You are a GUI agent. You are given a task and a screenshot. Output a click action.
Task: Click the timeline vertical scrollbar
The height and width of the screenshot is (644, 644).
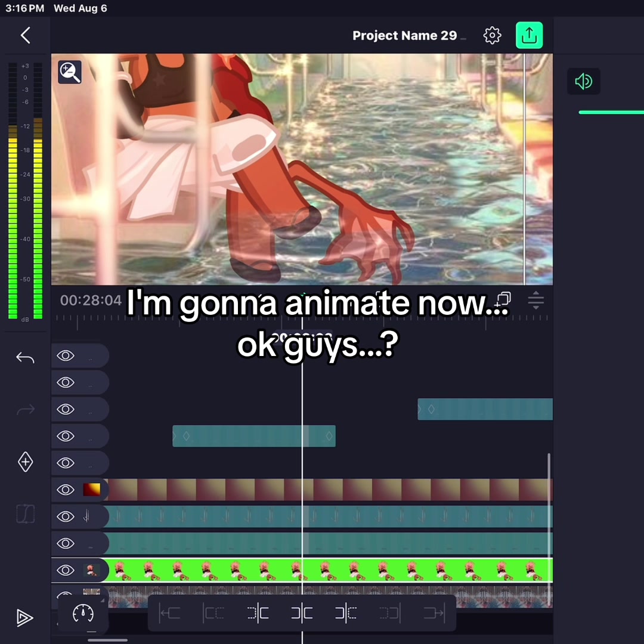click(x=549, y=530)
